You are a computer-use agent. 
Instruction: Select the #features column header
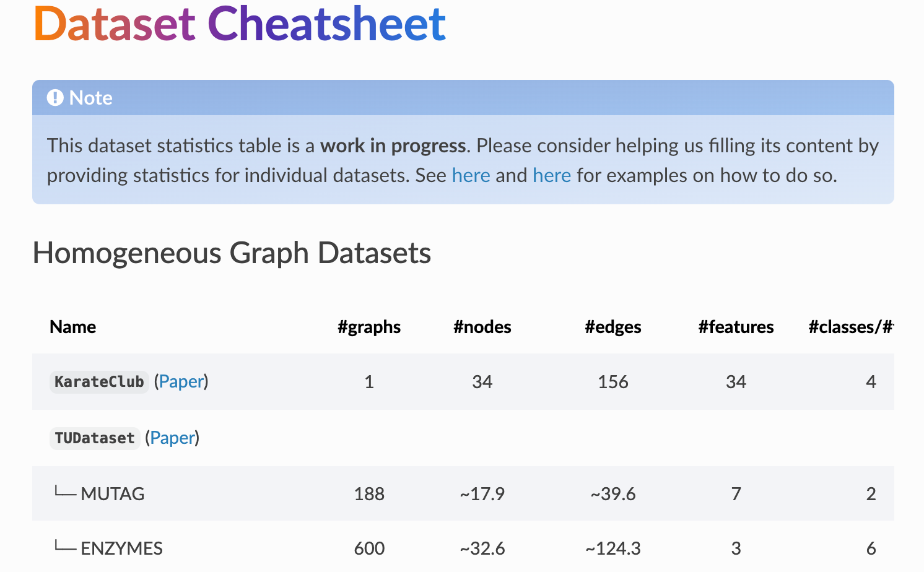coord(736,327)
